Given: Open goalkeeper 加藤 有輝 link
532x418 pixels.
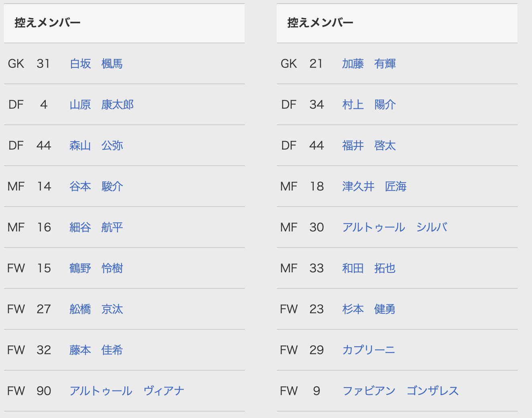Looking at the screenshot, I should (x=369, y=64).
